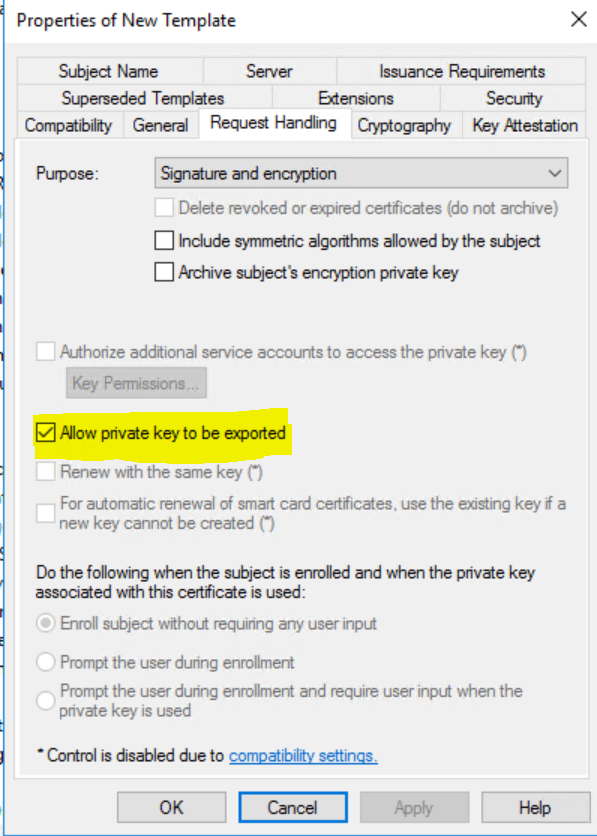Open the compatibility settings link
This screenshot has height=836, width=597.
[x=303, y=755]
